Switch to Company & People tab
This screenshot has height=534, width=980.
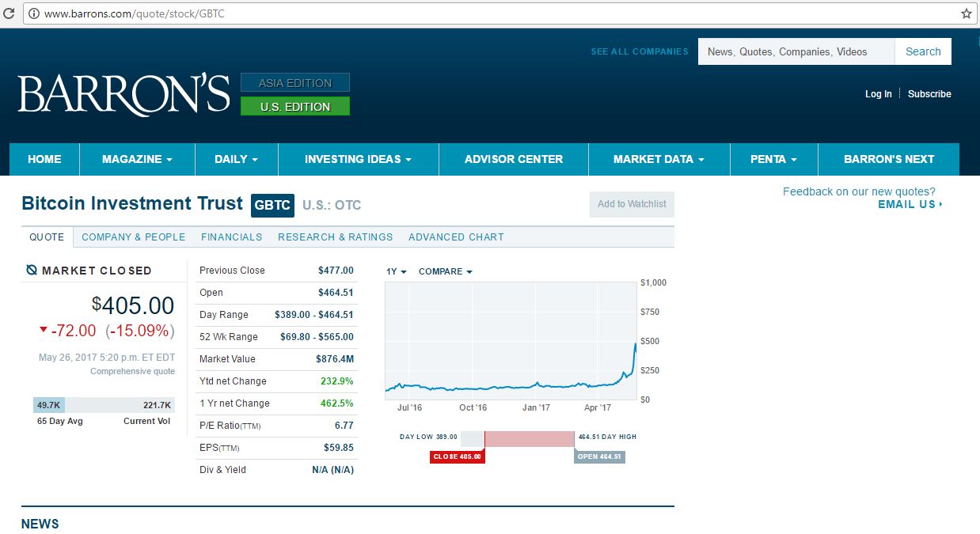pos(134,237)
